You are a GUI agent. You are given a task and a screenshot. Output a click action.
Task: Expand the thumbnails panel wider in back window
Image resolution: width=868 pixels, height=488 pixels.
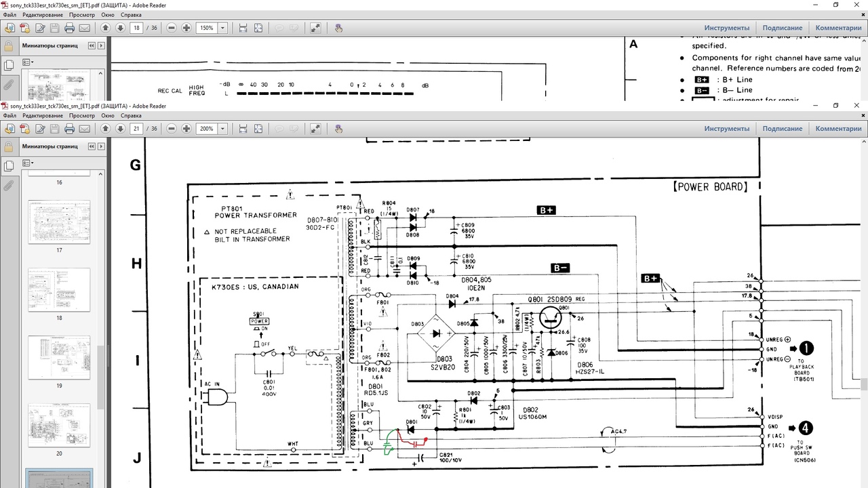[102, 45]
